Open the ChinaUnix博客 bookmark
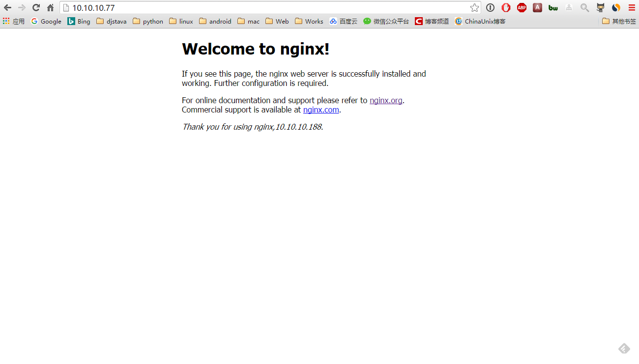Image resolution: width=639 pixels, height=364 pixels. point(480,21)
